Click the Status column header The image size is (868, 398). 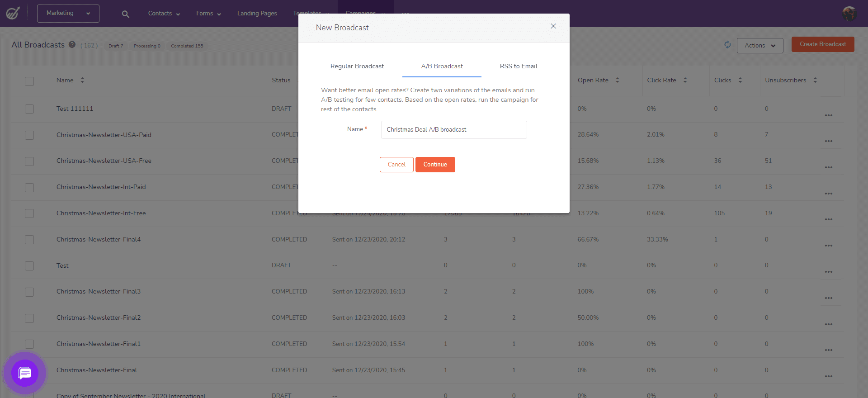tap(281, 80)
